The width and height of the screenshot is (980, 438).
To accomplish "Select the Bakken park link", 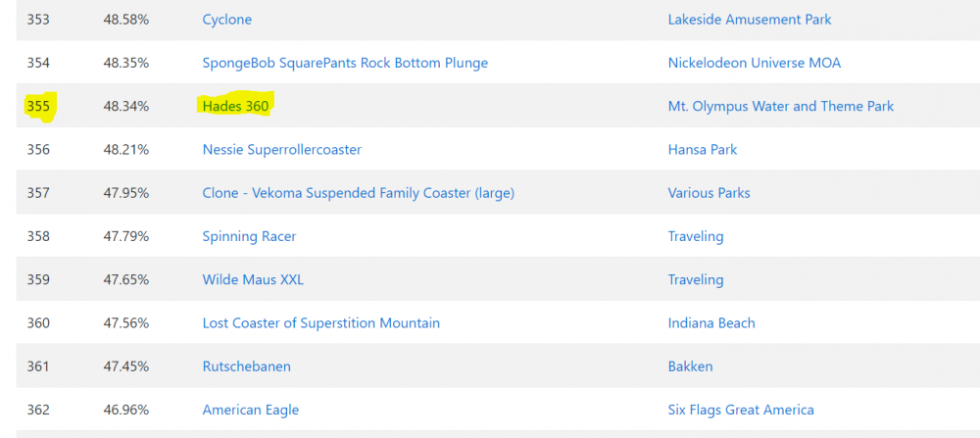I will tap(690, 366).
